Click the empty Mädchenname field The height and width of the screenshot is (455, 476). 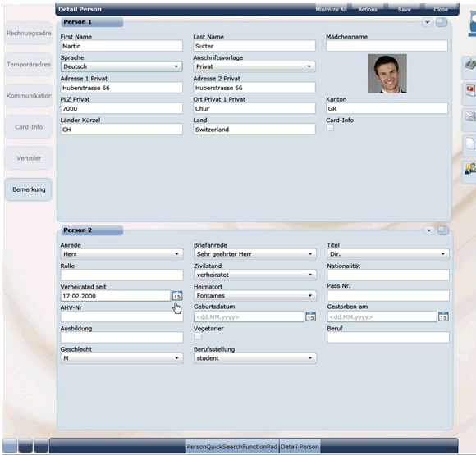(x=387, y=46)
